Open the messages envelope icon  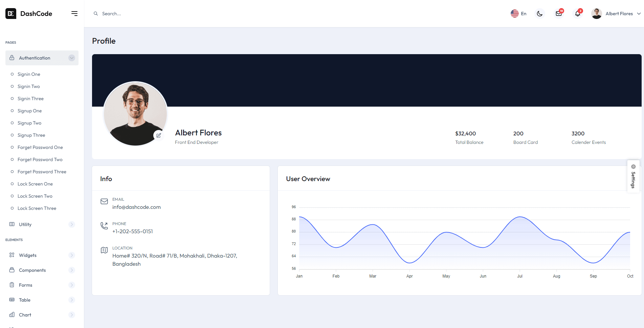[x=559, y=14]
